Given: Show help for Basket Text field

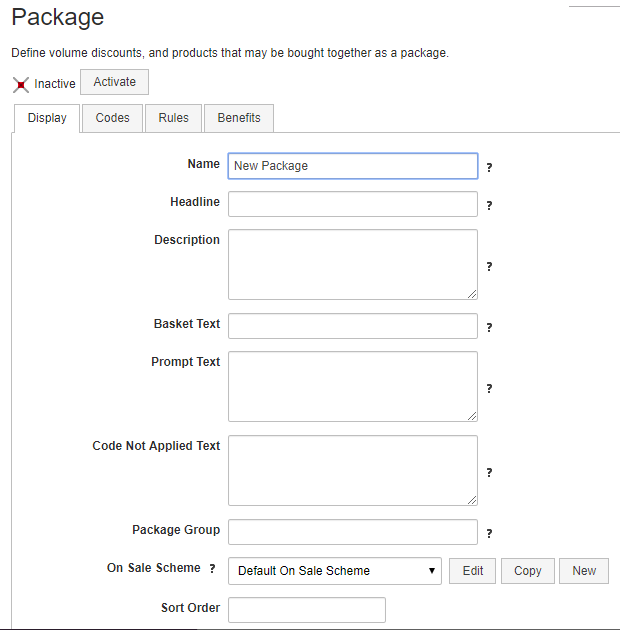Looking at the screenshot, I should 489,328.
